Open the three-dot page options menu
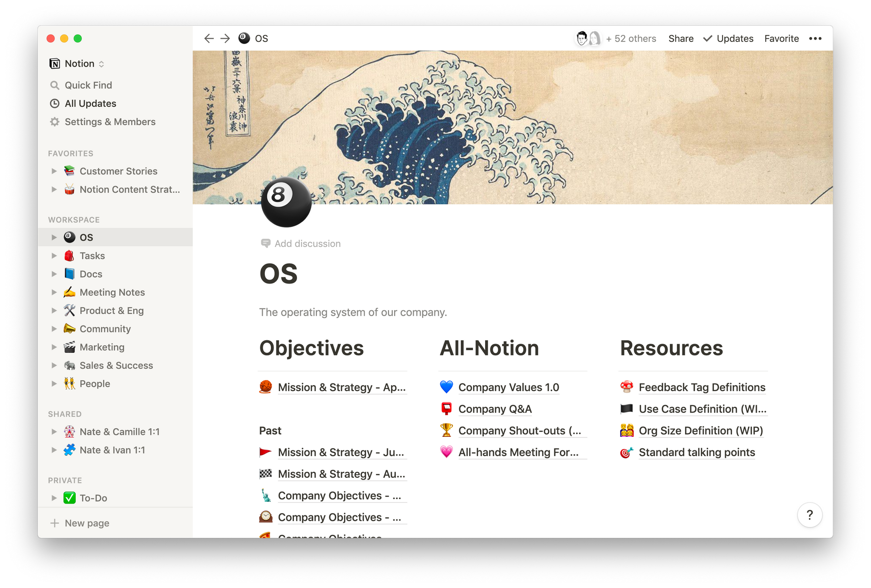Screen dimensions: 871x588 (x=815, y=38)
